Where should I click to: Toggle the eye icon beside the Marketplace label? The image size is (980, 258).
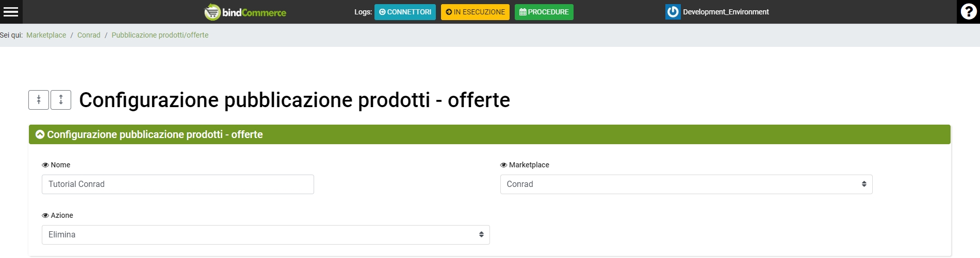pos(503,165)
